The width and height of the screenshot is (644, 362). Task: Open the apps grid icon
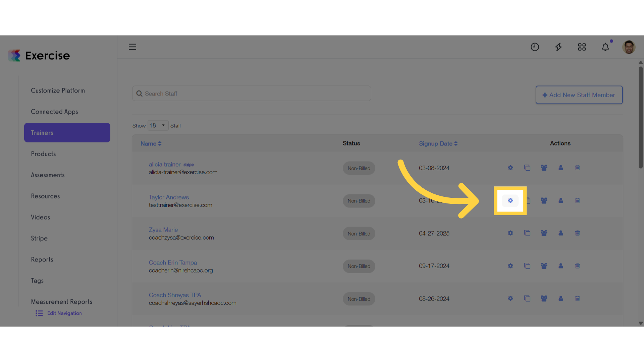coord(582,47)
